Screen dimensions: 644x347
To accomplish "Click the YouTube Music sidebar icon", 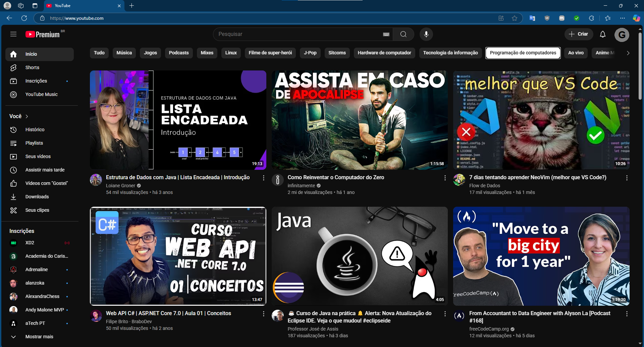I will (13, 94).
